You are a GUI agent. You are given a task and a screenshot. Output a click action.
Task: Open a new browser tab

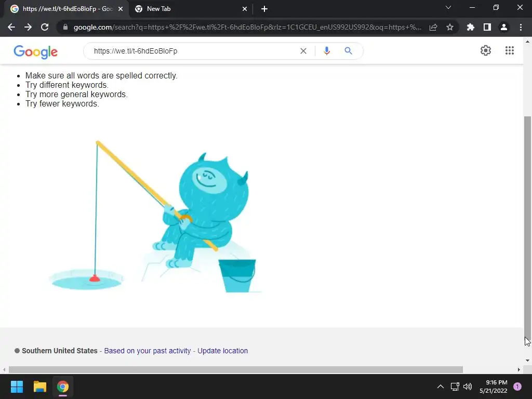click(264, 9)
